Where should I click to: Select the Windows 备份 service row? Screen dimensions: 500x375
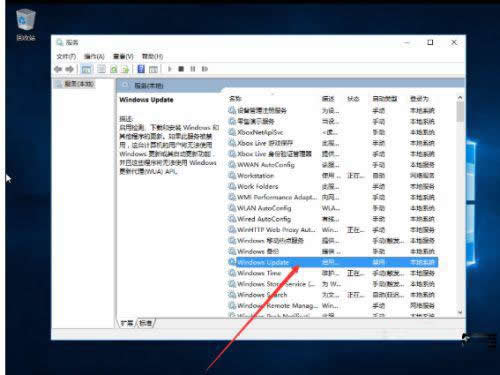(x=333, y=251)
